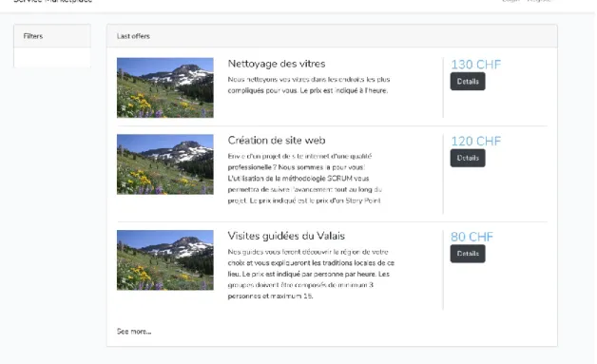Click the 120 CHF price

476,141
